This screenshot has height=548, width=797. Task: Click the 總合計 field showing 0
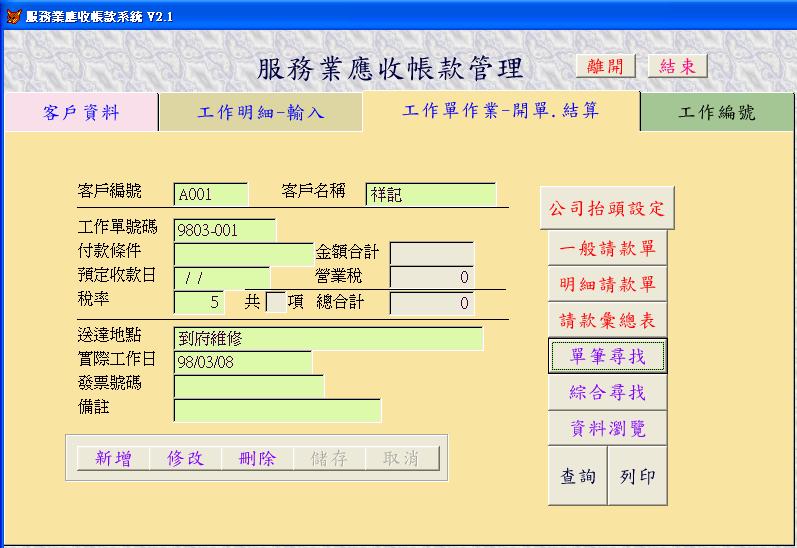[432, 303]
